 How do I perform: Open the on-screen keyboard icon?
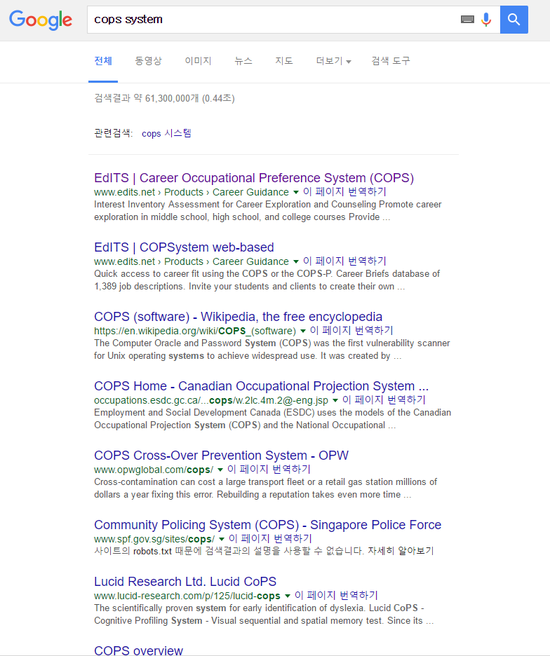tap(467, 19)
